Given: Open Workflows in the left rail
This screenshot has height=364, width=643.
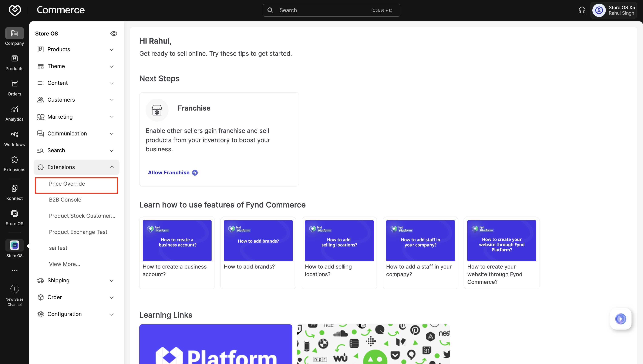Looking at the screenshot, I should 14,139.
